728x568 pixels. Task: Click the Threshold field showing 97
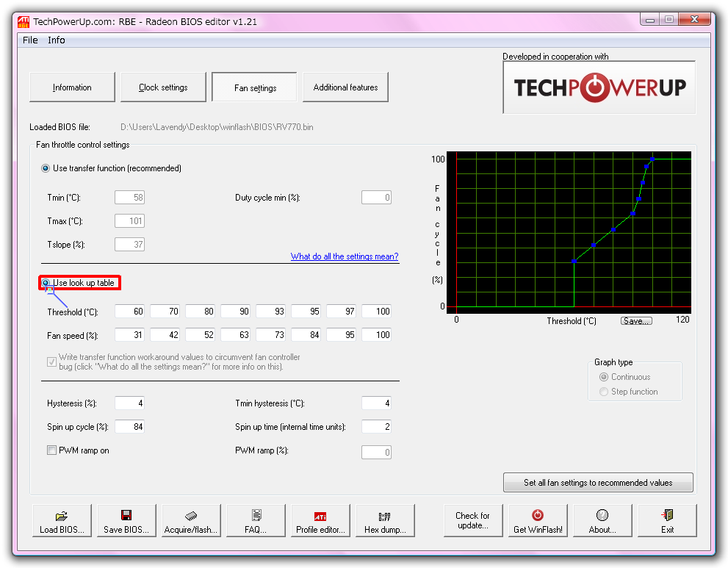(342, 311)
